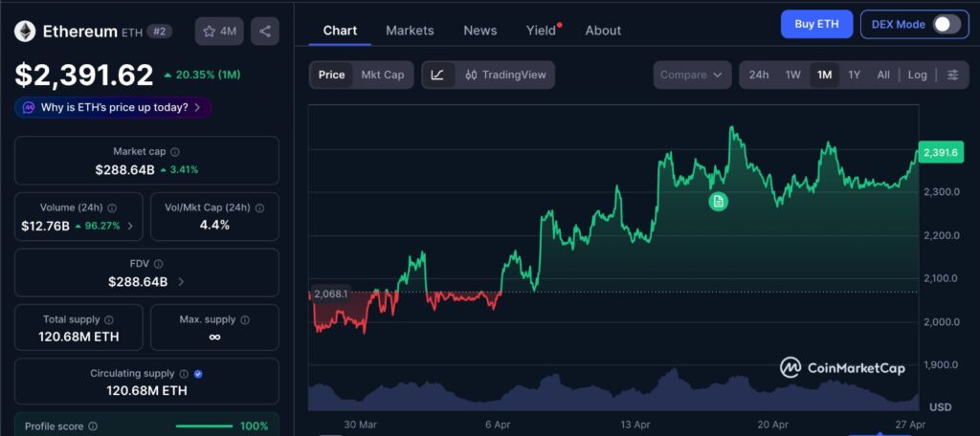This screenshot has height=436, width=980.
Task: Set chart range to 1W
Action: [x=793, y=75]
